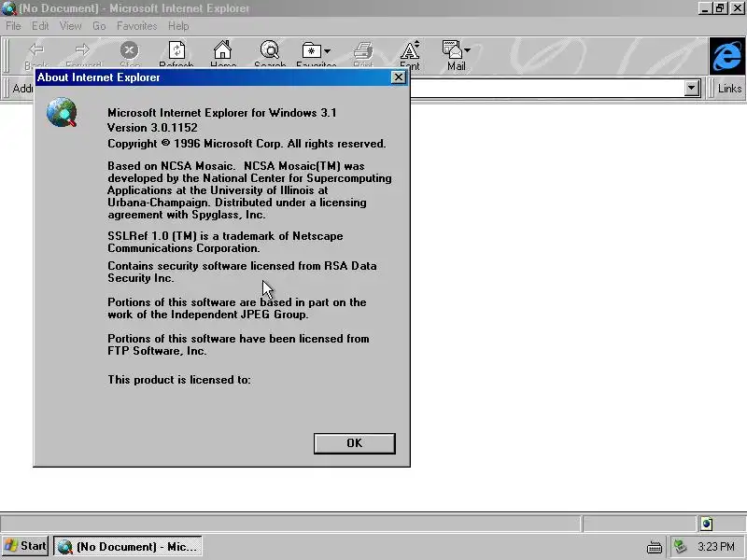This screenshot has width=747, height=560.
Task: Open the address bar dropdown arrow
Action: click(x=692, y=88)
